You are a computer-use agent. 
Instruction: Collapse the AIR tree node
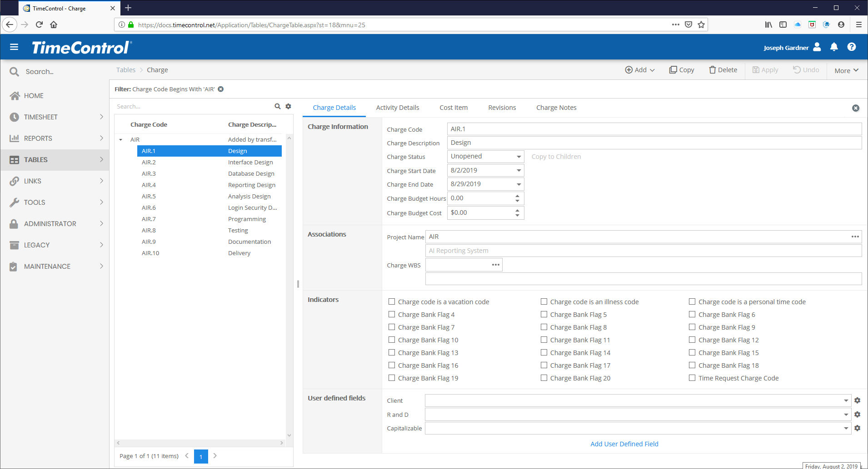(121, 140)
